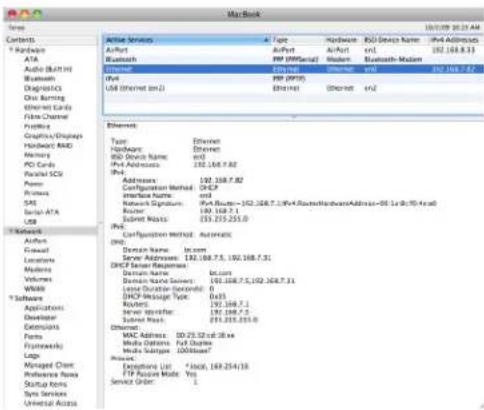Sort by BSD Device Name column
484x410 pixels.
pos(395,40)
